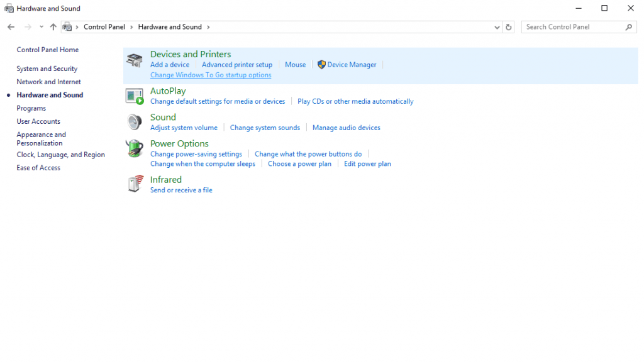Click the Sound speaker icon
The width and height of the screenshot is (644, 362).
click(x=135, y=122)
